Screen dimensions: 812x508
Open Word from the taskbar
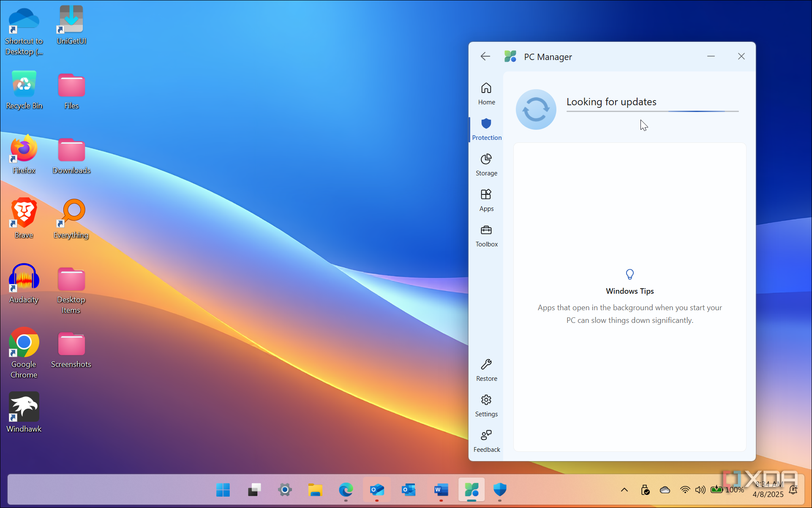[x=441, y=490]
